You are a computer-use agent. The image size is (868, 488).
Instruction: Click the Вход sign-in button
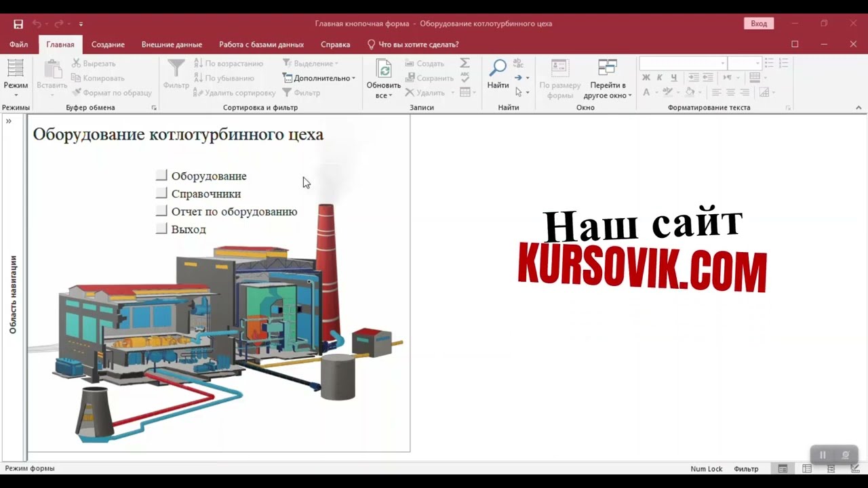(x=759, y=24)
